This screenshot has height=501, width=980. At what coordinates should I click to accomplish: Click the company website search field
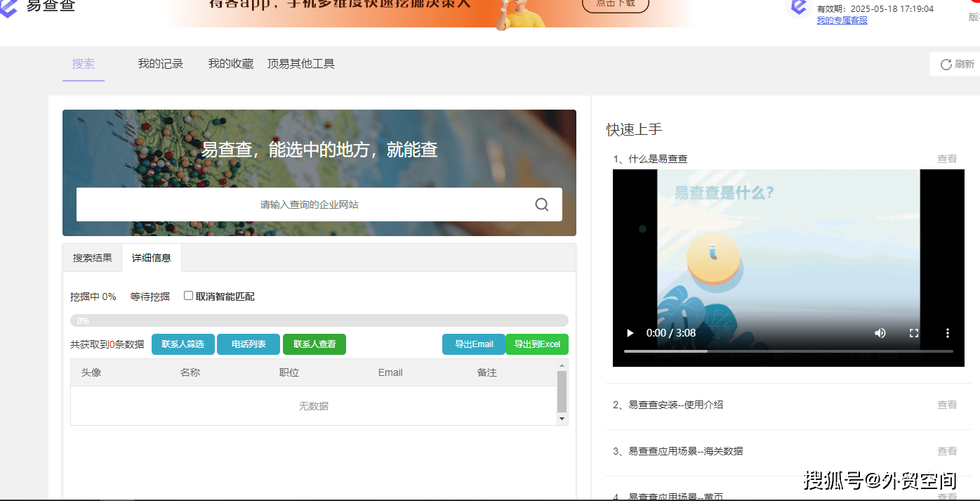(309, 204)
